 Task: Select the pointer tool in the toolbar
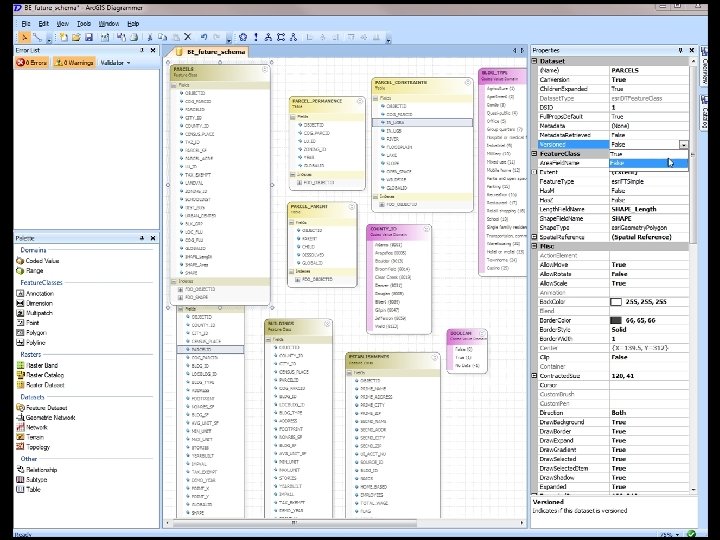[24, 37]
